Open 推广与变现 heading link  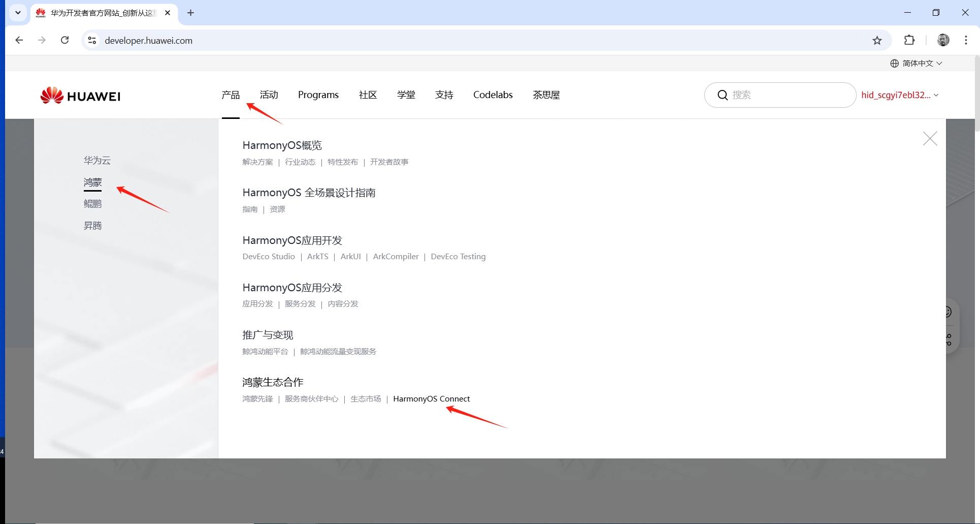pos(268,335)
